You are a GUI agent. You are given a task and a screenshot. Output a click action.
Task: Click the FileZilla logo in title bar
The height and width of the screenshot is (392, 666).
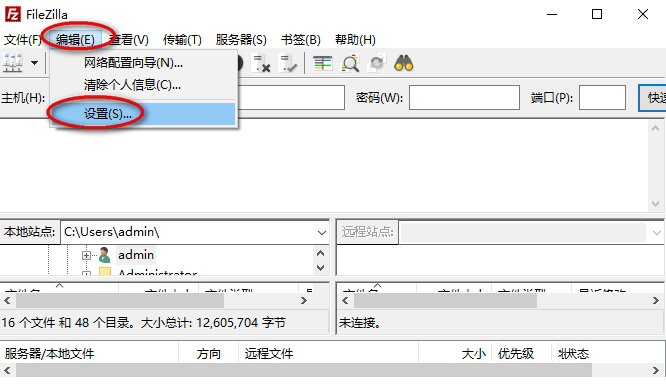13,14
